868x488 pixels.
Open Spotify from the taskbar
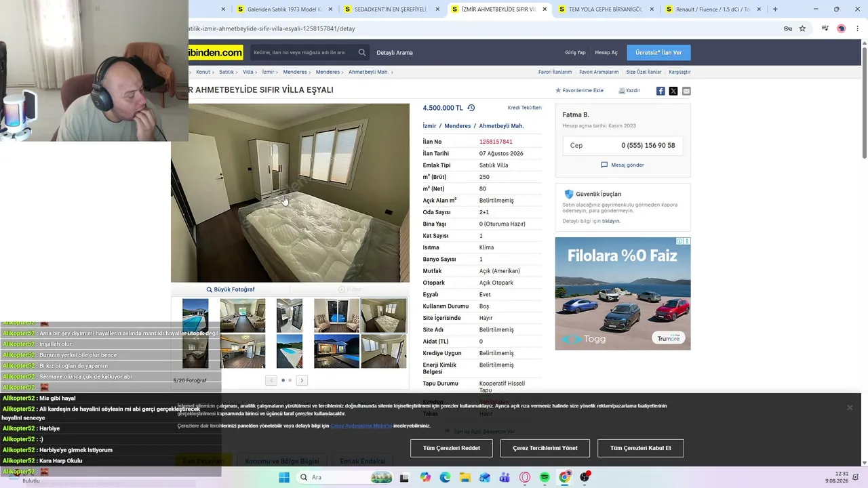coord(545,477)
